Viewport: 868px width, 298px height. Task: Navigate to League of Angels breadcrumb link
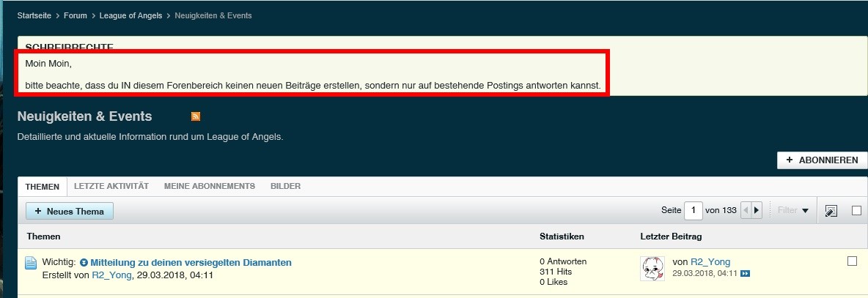(x=132, y=15)
